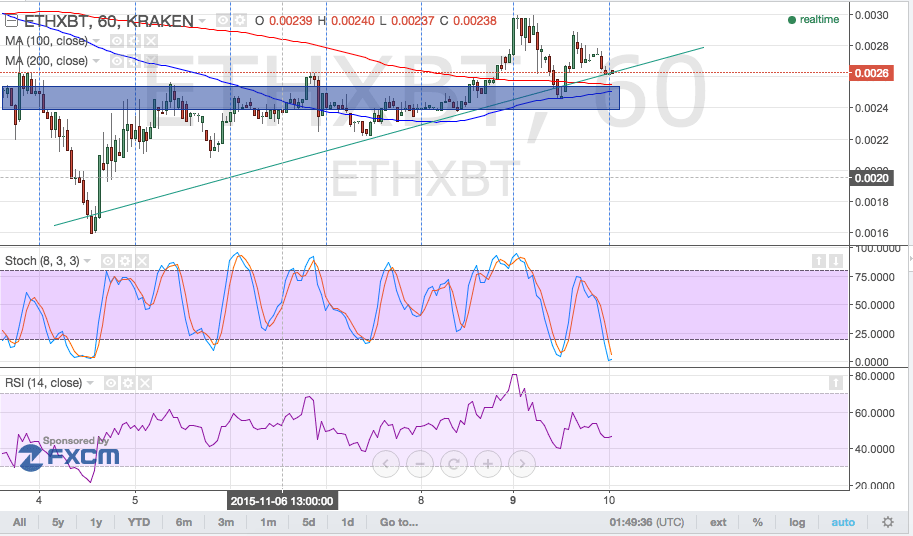Toggle percent scale '%' option

click(758, 522)
